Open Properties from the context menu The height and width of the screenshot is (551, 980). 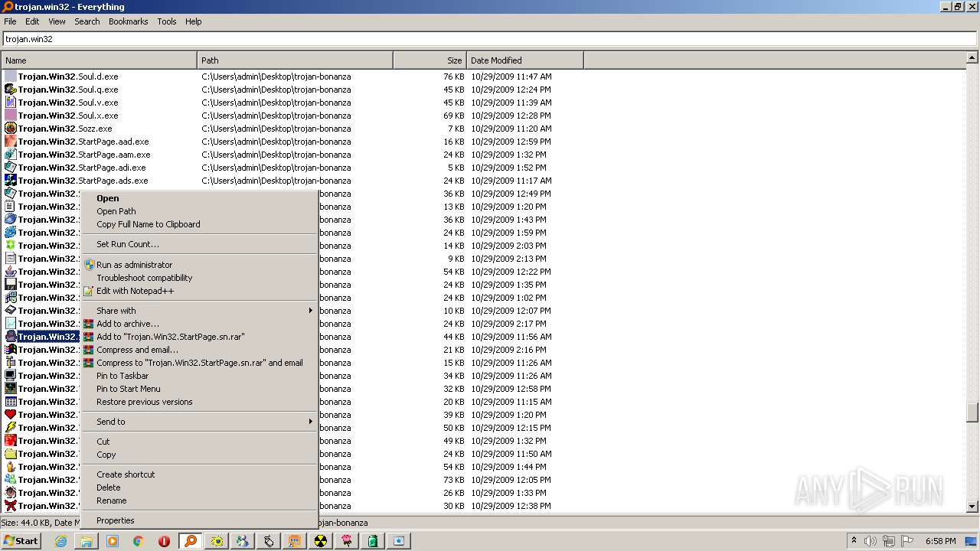pyautogui.click(x=199, y=520)
